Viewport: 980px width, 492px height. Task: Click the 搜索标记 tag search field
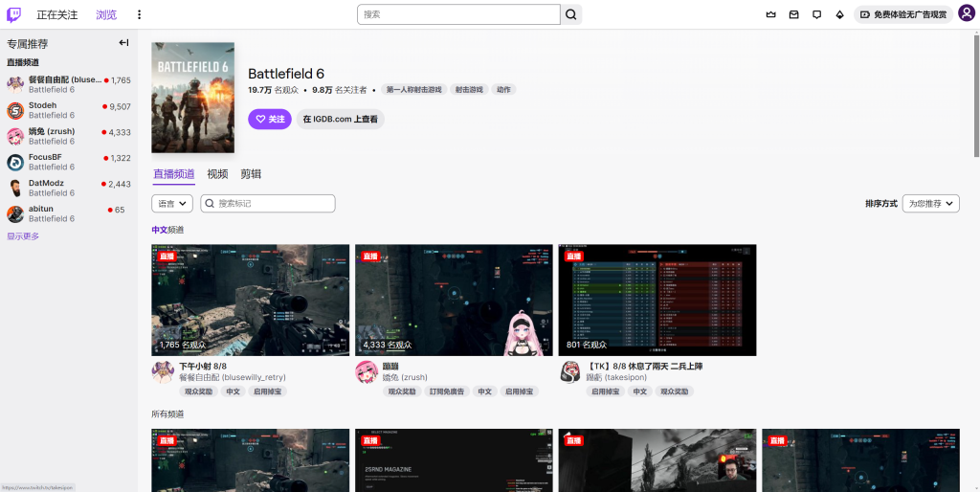coord(268,203)
